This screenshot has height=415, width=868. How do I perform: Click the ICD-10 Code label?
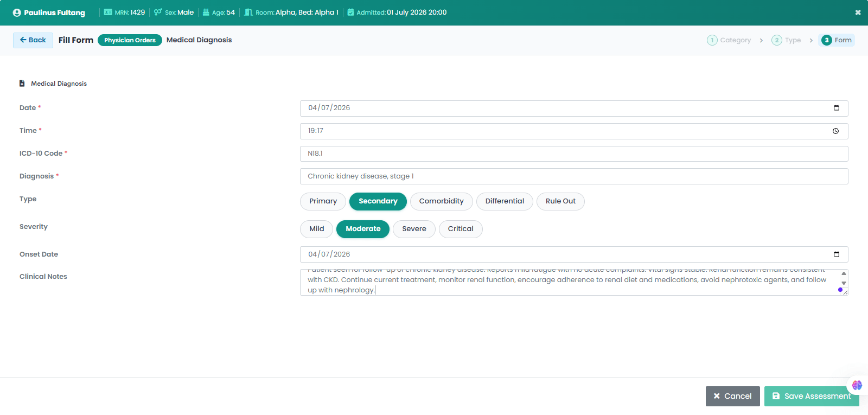[41, 154]
